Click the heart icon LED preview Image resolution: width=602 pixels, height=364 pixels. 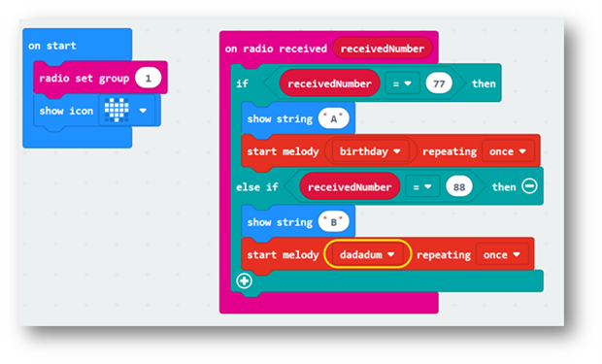coord(117,111)
